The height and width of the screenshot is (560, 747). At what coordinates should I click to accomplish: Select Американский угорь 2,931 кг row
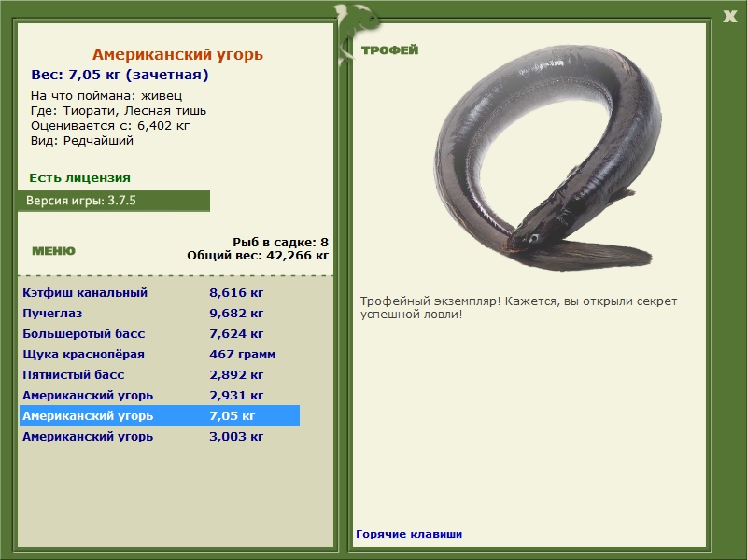(160, 395)
